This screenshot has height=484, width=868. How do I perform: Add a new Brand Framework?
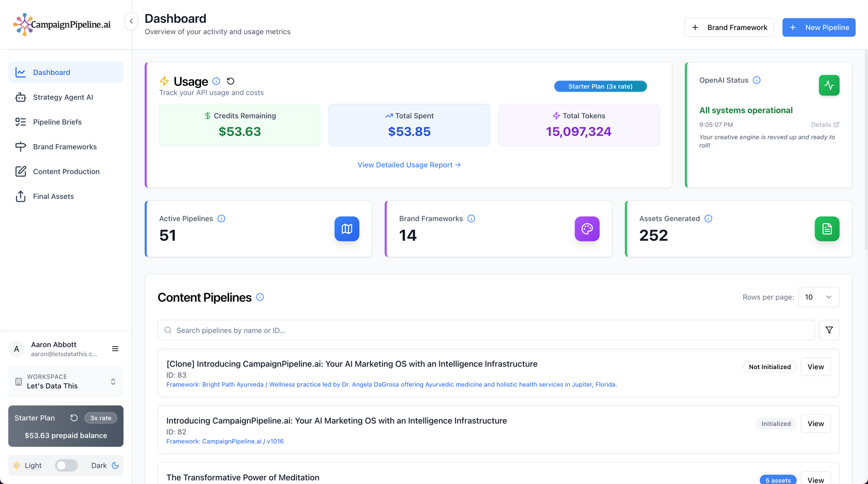(x=729, y=28)
